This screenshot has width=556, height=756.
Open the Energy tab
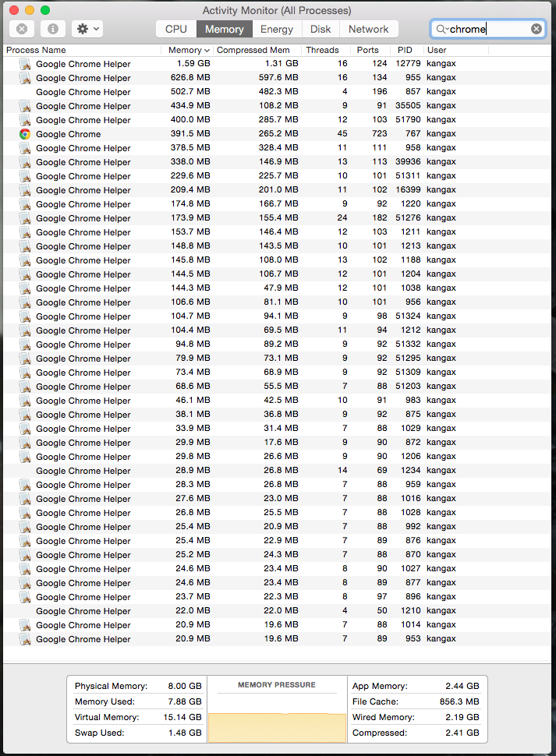(x=277, y=29)
